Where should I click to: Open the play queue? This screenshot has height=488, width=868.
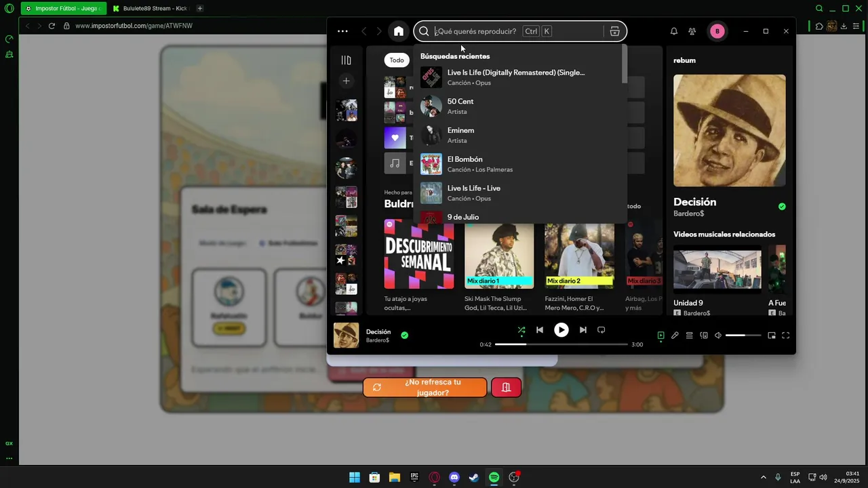[x=689, y=335]
